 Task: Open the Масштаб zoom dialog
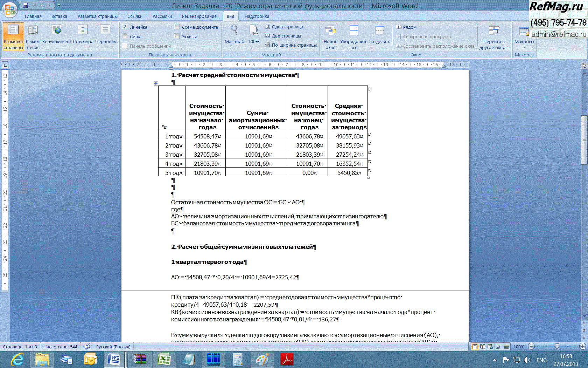click(234, 35)
